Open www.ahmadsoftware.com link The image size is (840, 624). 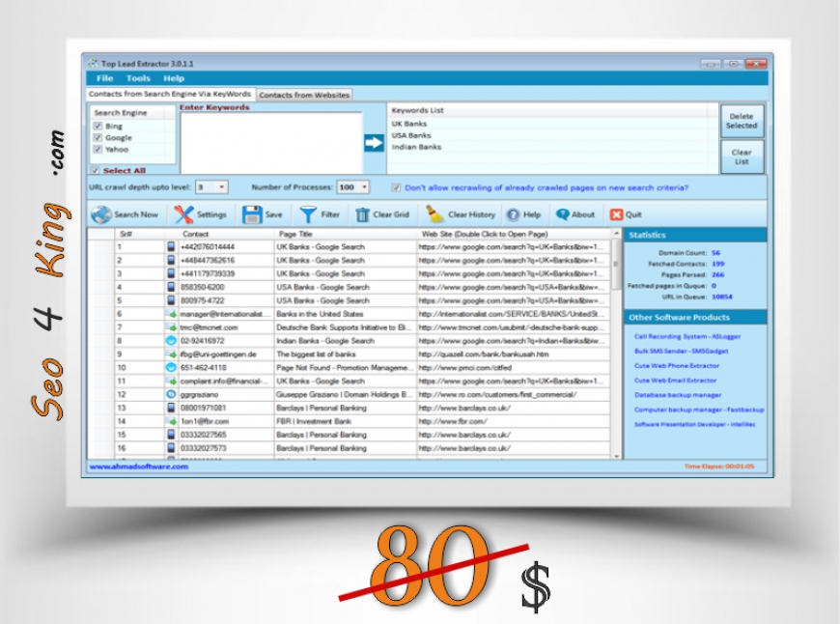pos(139,467)
